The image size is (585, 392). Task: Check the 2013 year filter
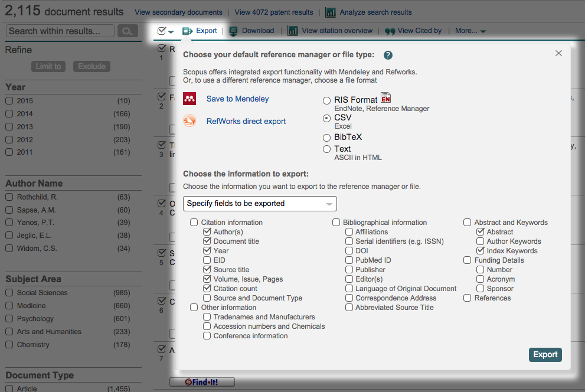[9, 127]
